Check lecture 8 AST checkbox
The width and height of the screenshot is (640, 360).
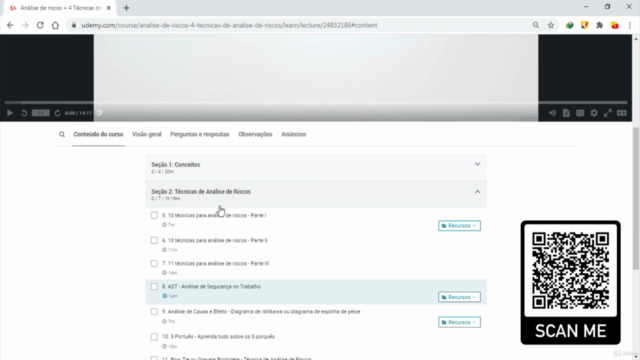pyautogui.click(x=154, y=287)
